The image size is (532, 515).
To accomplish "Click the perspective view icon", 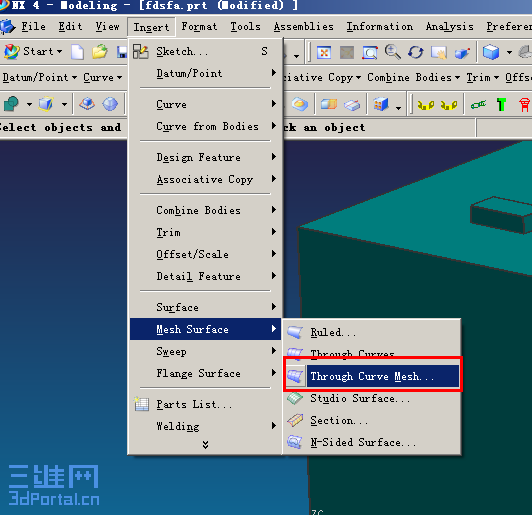I will pyautogui.click(x=462, y=53).
